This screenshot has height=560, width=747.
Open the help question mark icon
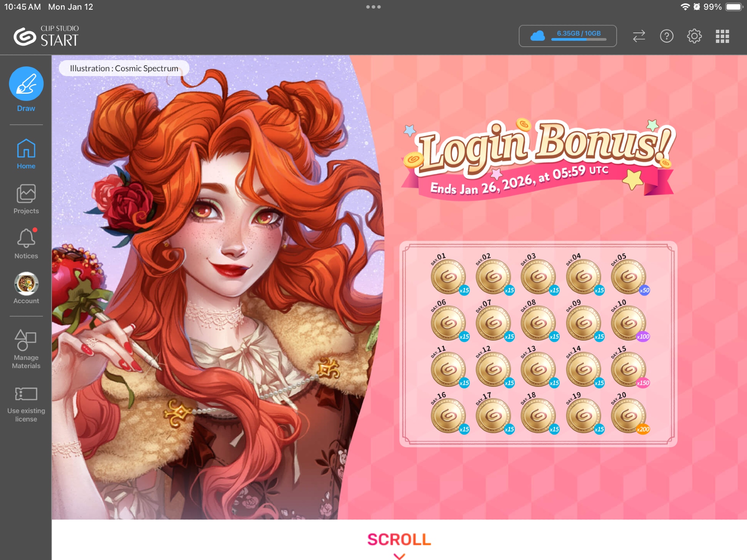(x=666, y=36)
